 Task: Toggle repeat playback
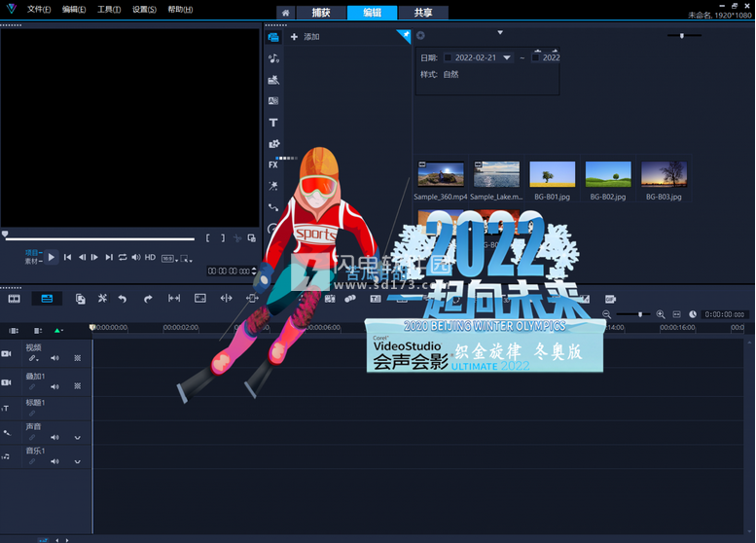(x=123, y=258)
